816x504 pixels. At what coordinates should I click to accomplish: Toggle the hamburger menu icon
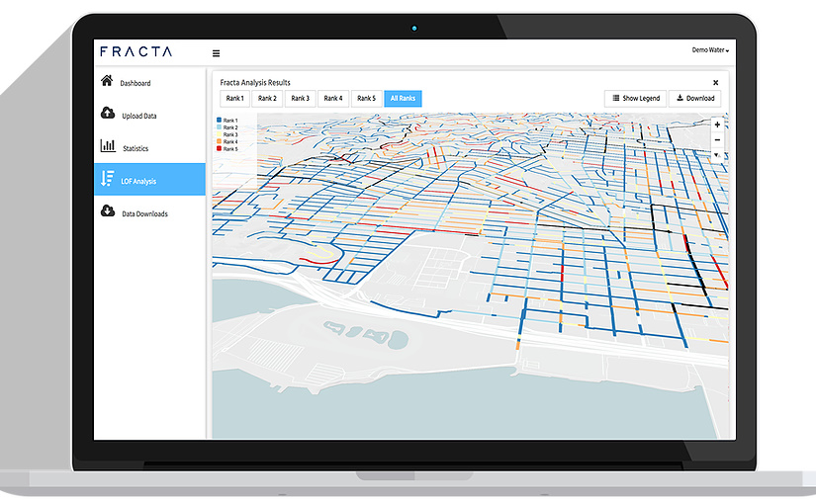(216, 53)
